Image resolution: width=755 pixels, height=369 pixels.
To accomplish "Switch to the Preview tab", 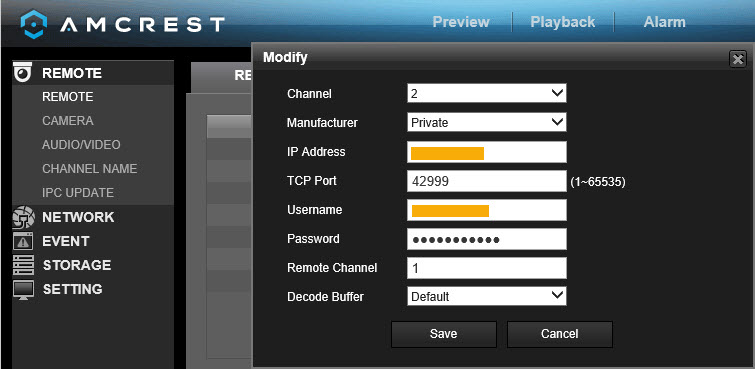I will tap(461, 22).
